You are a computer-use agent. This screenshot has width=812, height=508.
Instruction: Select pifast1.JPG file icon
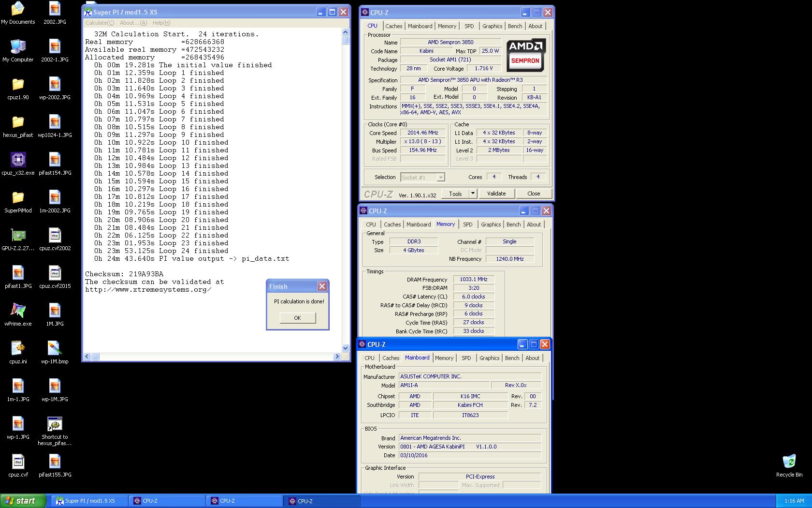(18, 277)
